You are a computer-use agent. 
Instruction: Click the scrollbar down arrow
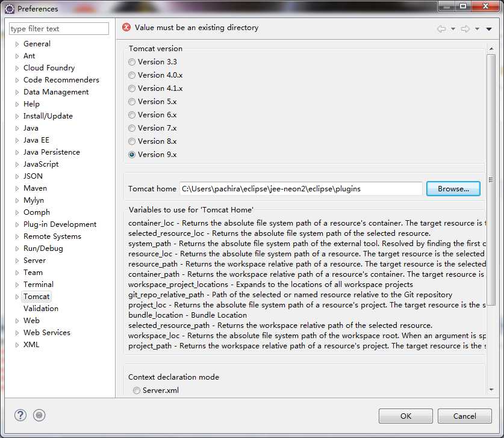tap(491, 389)
